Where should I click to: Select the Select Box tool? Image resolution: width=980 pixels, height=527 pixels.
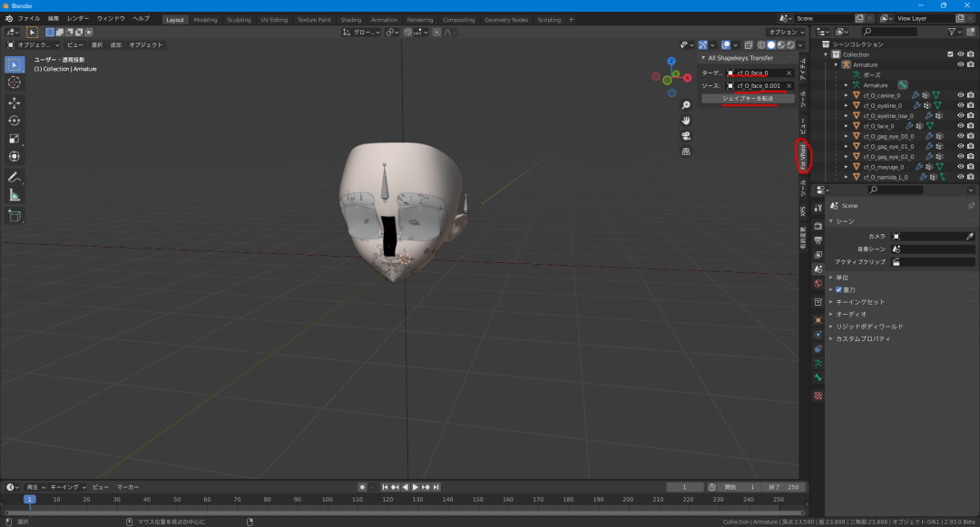click(15, 65)
